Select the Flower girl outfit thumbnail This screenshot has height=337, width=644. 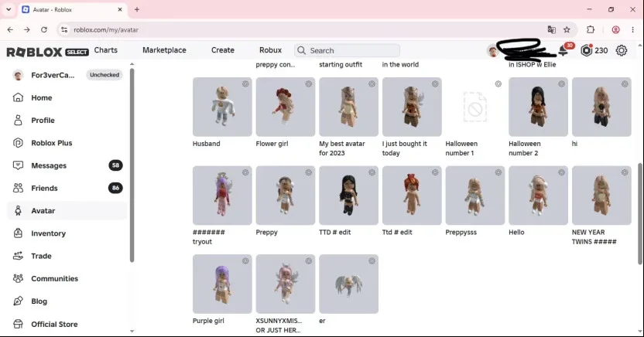(x=286, y=107)
